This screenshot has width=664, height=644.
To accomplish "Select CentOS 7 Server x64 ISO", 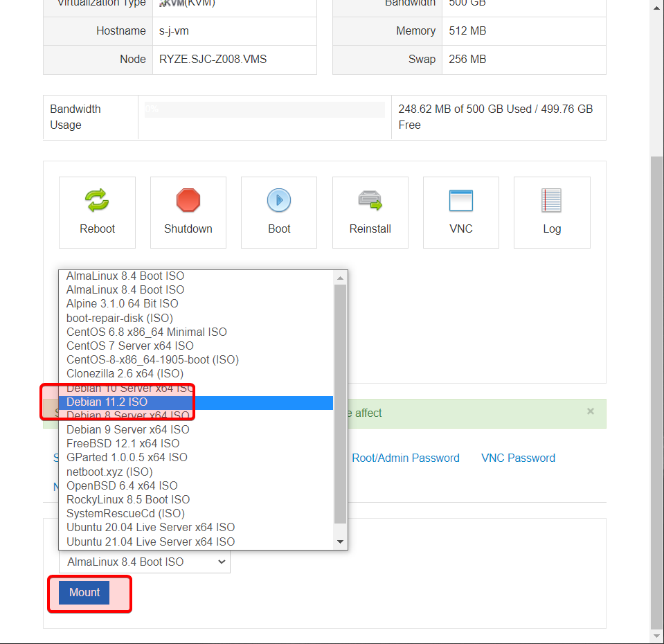I will pyautogui.click(x=129, y=346).
